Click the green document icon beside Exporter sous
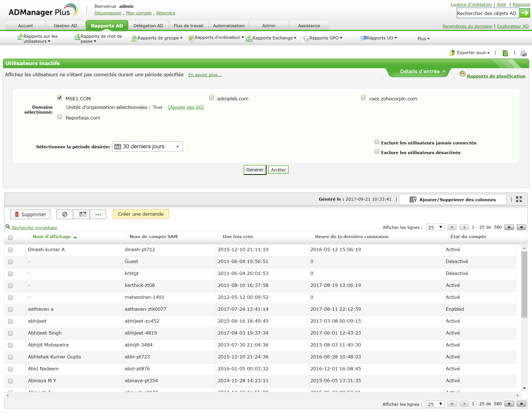 pyautogui.click(x=505, y=53)
